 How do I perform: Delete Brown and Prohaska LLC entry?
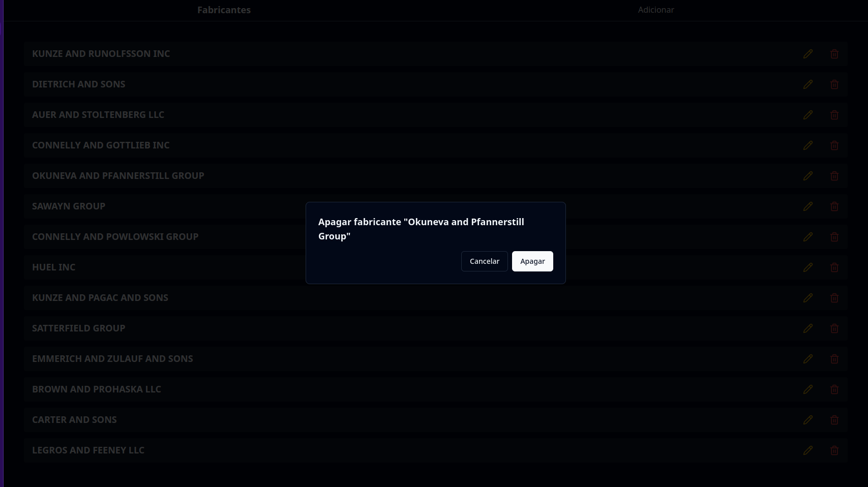click(x=834, y=389)
